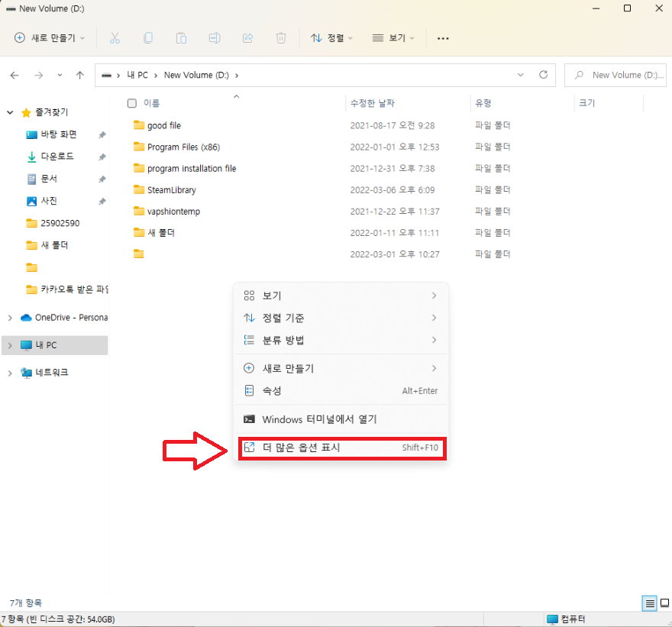Sort by the 이름 column header

pyautogui.click(x=151, y=103)
